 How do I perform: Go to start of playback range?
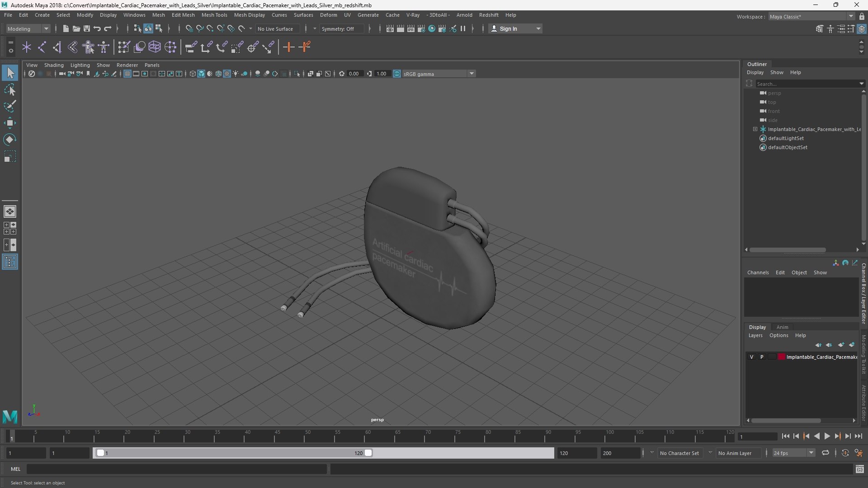pyautogui.click(x=785, y=436)
